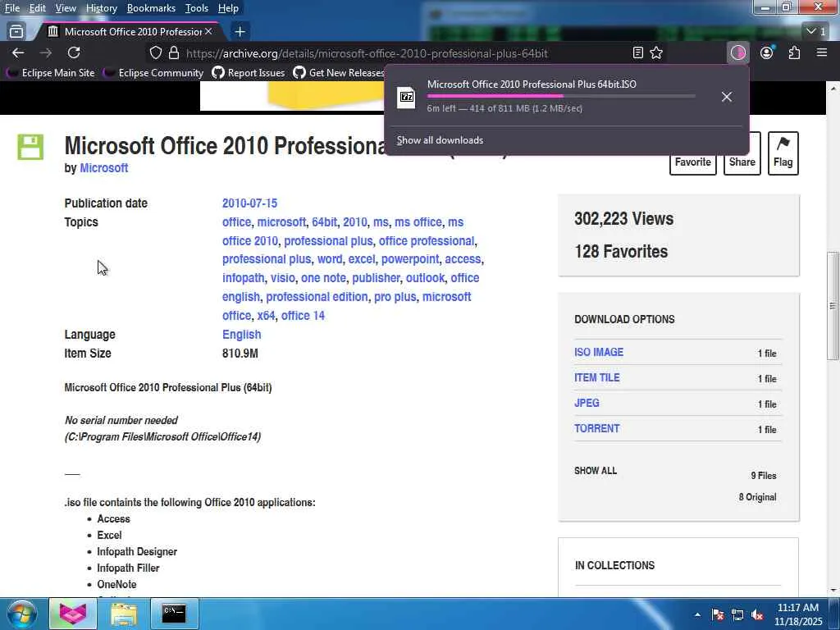Expand SHOW ALL download files
The image size is (840, 630).
click(596, 471)
